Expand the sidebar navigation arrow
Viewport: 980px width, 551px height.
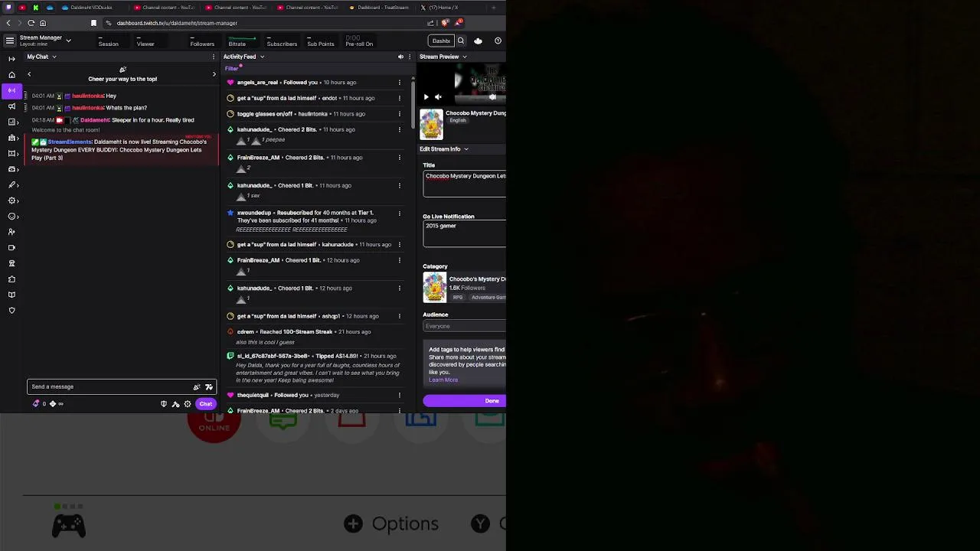pyautogui.click(x=11, y=59)
